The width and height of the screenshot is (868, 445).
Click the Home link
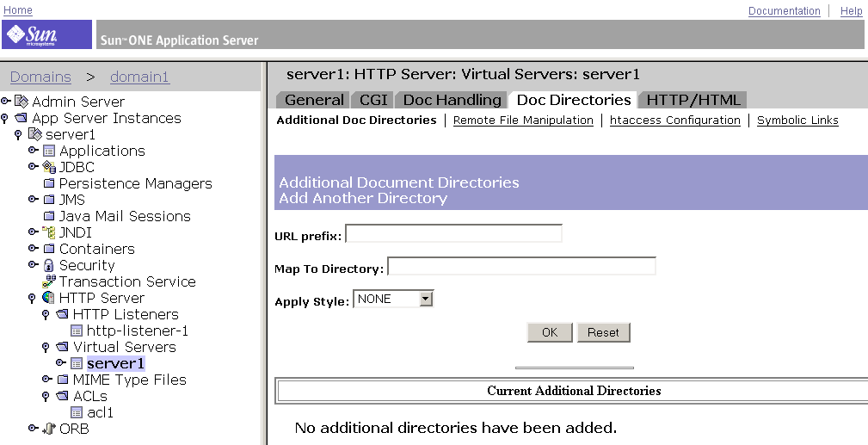pyautogui.click(x=18, y=10)
